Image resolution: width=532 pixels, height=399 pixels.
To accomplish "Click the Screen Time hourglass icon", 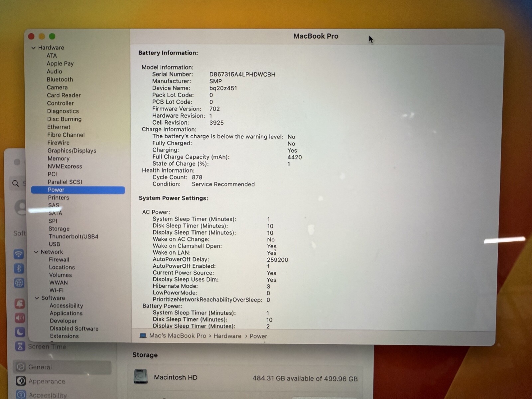I will coord(20,346).
